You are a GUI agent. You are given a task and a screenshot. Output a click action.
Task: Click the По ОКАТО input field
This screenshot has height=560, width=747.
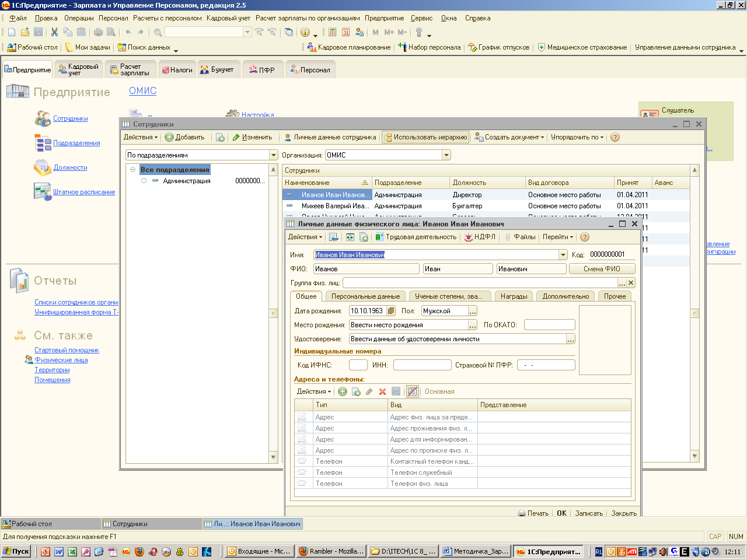click(x=550, y=325)
